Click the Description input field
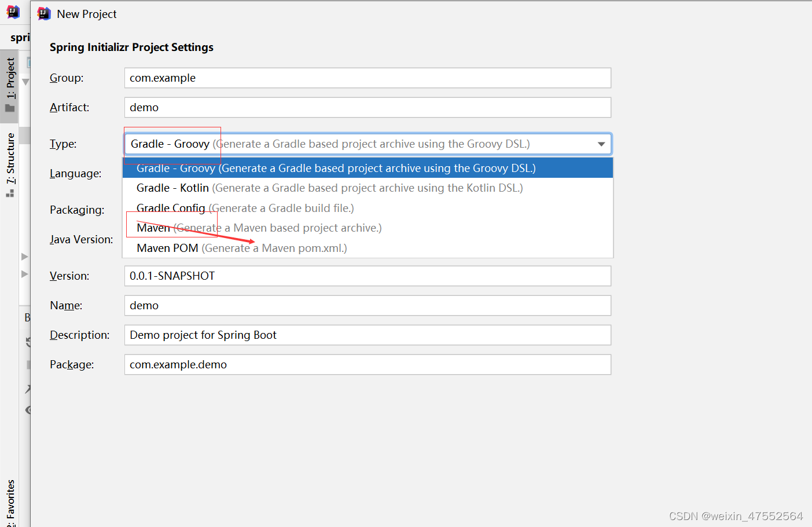The image size is (812, 527). coord(368,335)
